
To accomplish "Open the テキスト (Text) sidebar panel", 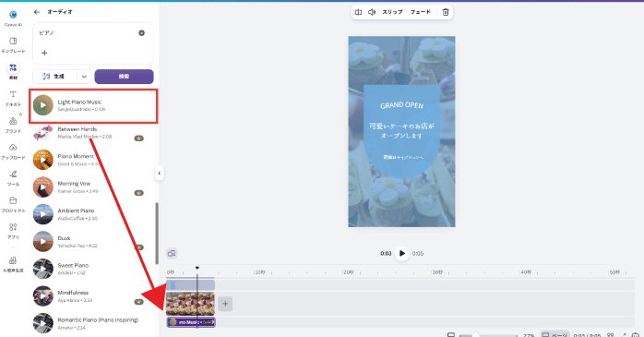I will [x=13, y=98].
